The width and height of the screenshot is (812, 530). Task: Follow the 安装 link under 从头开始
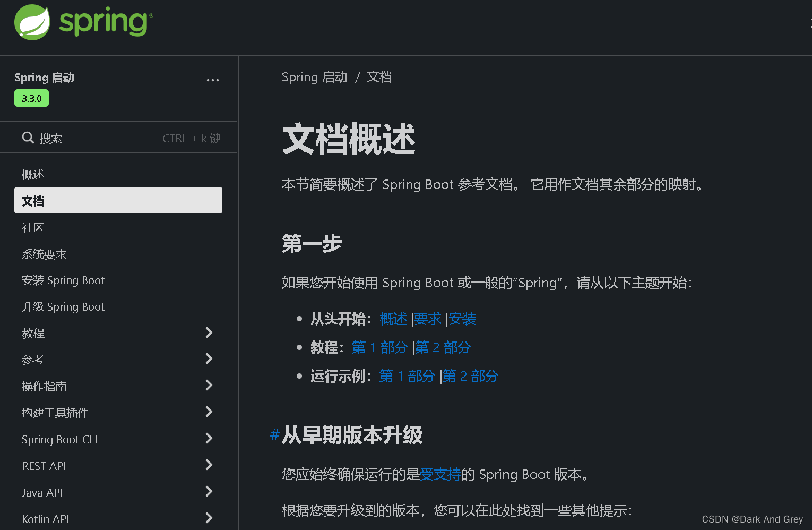[462, 319]
